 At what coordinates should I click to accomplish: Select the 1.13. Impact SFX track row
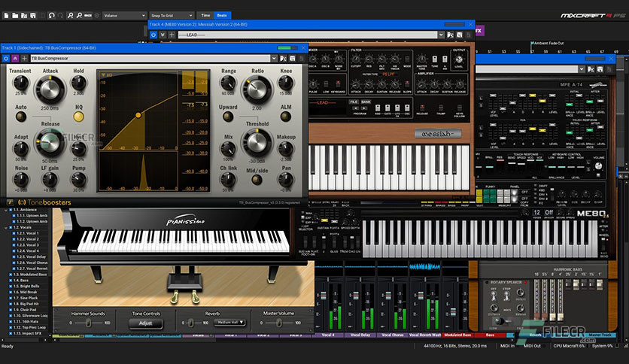(27, 333)
